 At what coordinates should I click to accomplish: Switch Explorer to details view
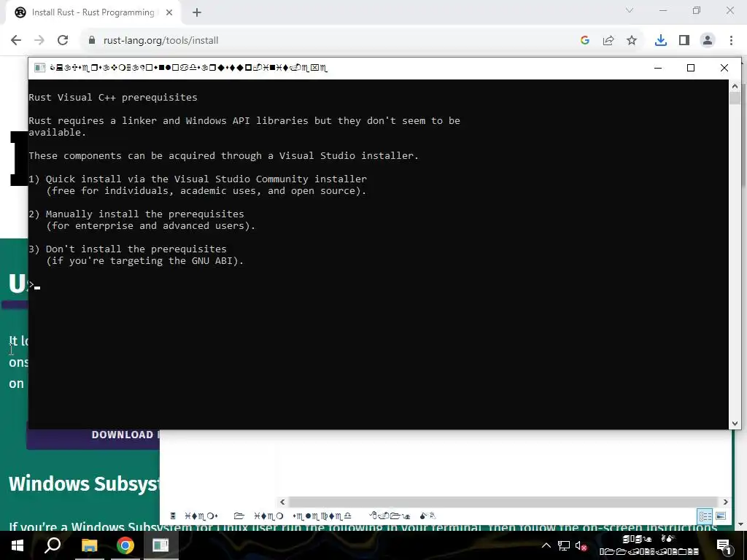coord(705,516)
